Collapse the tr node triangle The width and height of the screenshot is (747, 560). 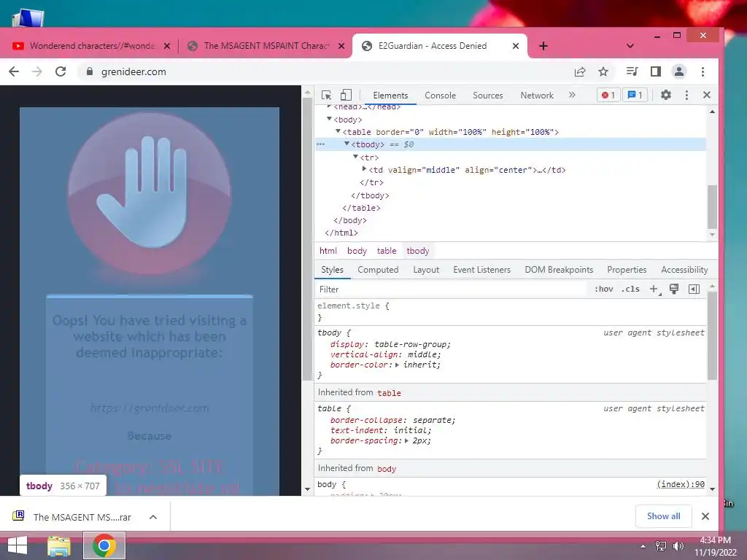(355, 157)
